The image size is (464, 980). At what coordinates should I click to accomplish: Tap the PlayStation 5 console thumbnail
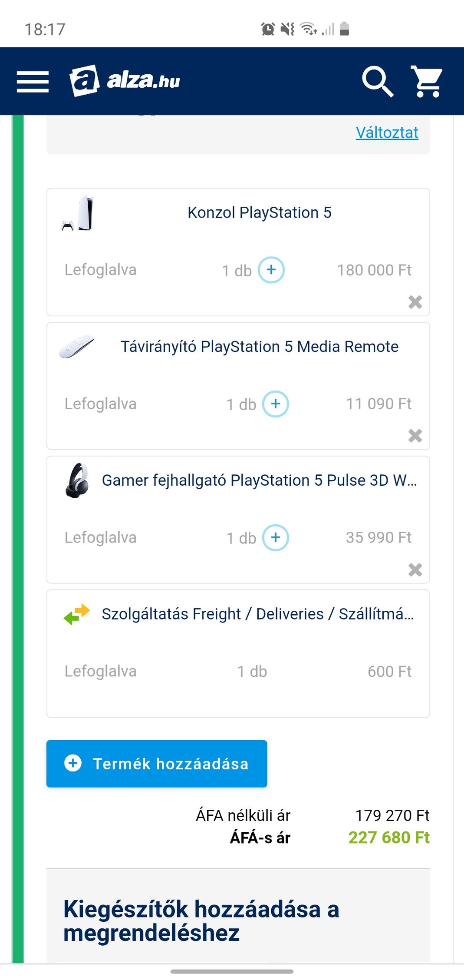point(77,213)
